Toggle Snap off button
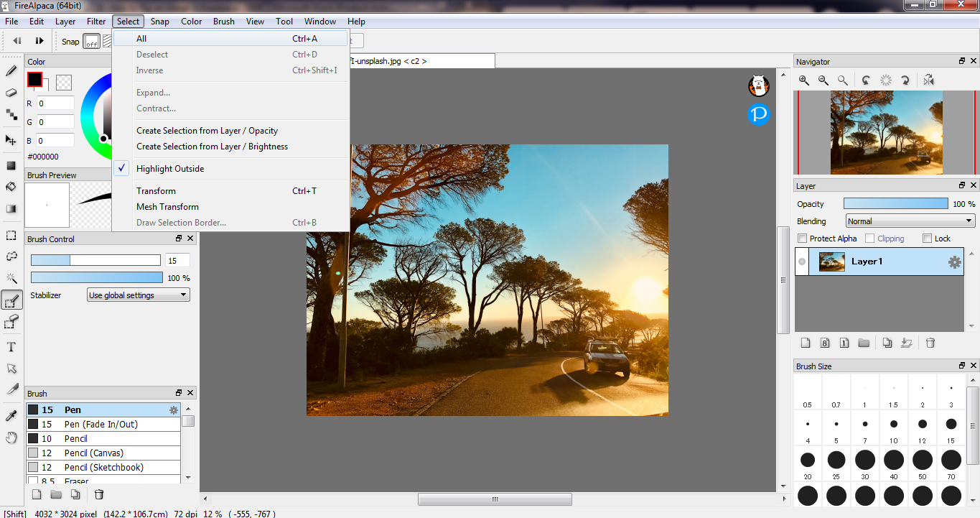 (x=91, y=41)
